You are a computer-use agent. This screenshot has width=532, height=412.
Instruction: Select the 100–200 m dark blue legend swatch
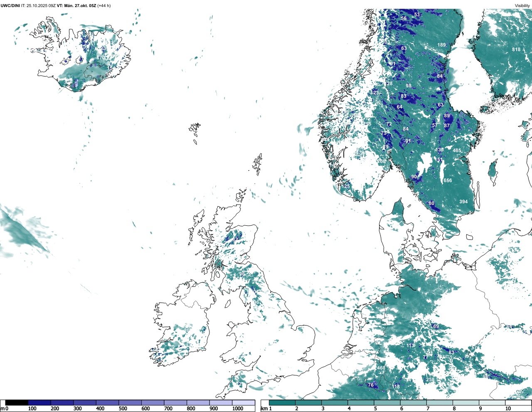point(39,403)
